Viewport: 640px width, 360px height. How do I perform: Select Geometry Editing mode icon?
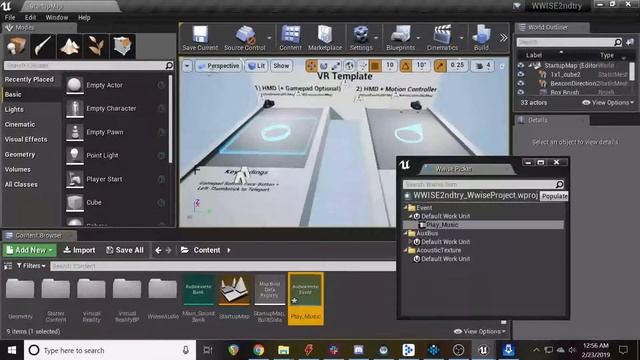(x=122, y=46)
